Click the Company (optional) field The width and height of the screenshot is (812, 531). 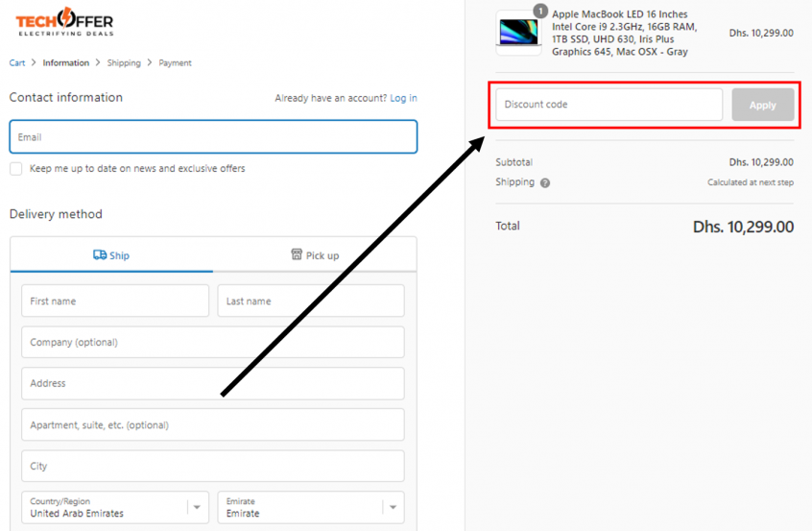[x=213, y=342]
